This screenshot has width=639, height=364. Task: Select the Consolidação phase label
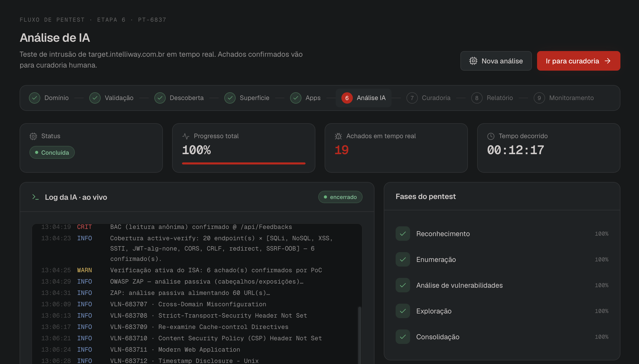(x=438, y=337)
